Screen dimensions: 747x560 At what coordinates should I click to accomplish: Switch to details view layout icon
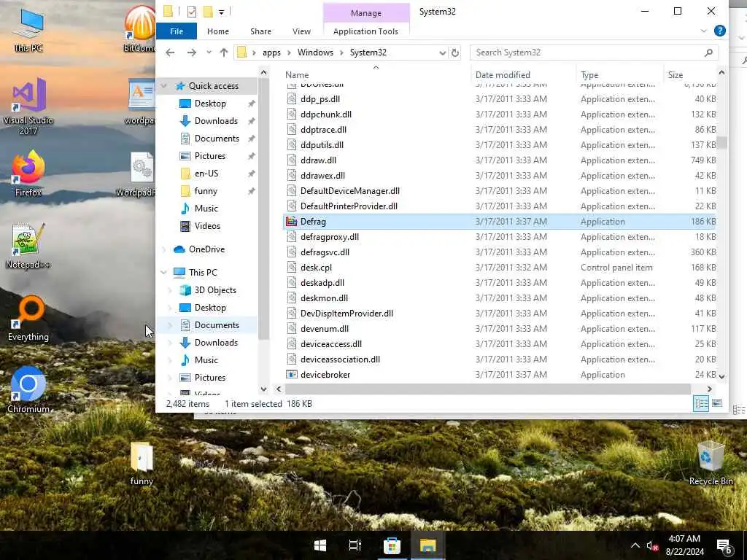(701, 404)
